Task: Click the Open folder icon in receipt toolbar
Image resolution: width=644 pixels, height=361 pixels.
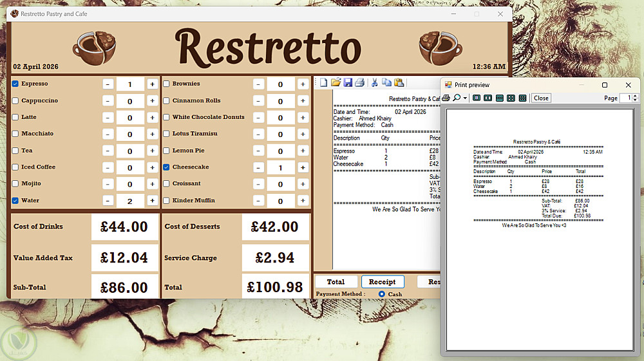Action: click(x=336, y=83)
